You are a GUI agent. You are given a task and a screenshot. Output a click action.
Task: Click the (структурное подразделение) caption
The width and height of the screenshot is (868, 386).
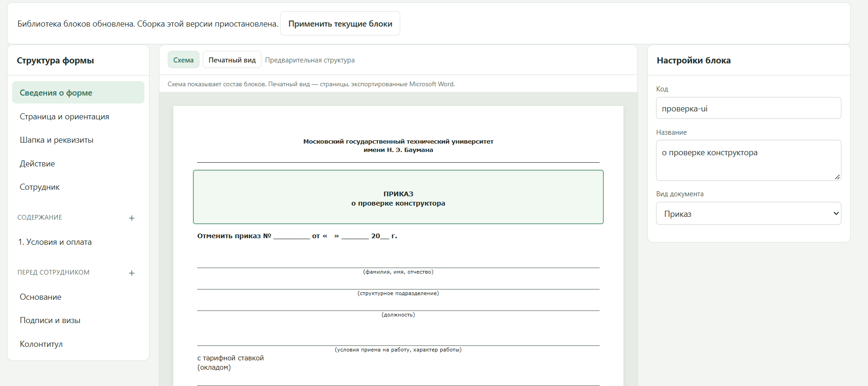398,293
